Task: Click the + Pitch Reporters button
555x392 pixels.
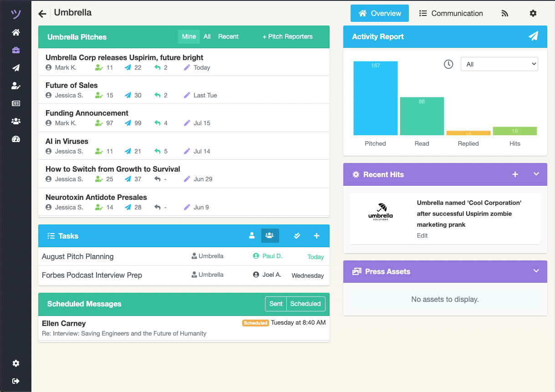Action: coord(288,37)
